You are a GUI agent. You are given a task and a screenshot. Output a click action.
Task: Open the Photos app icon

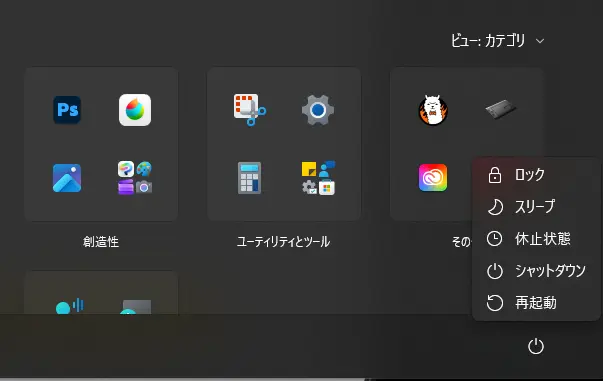[67, 178]
